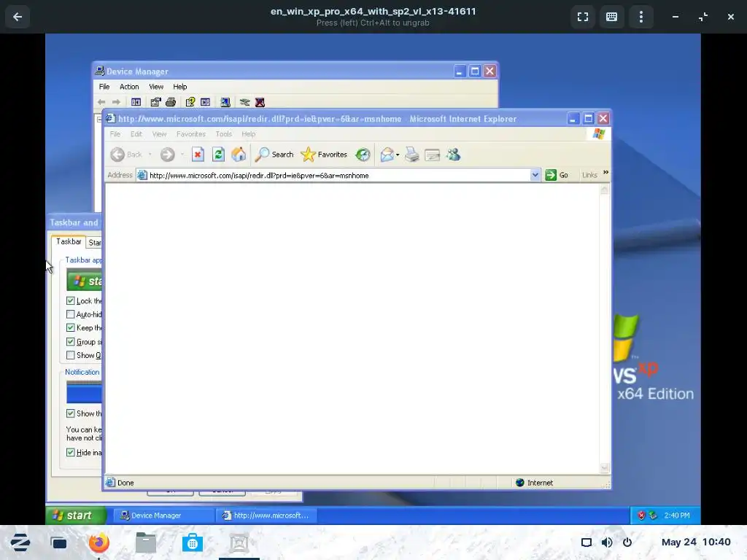The width and height of the screenshot is (747, 560).
Task: Click the IE scrollbar down arrow
Action: click(604, 468)
